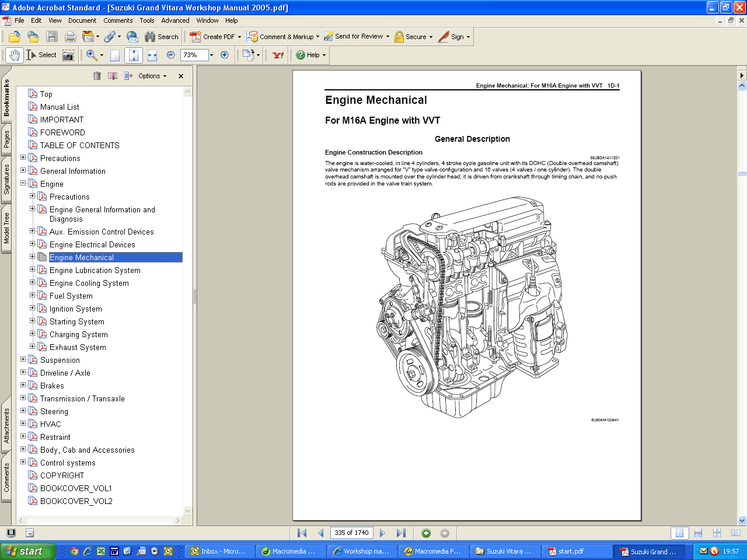Open the Secure lock menu

(x=413, y=37)
